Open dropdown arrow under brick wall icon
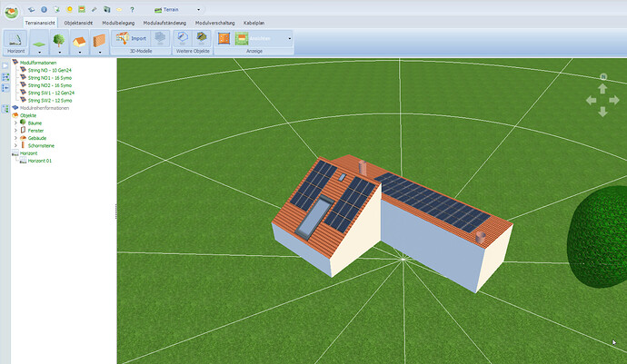This screenshot has height=364, width=627. (x=100, y=53)
